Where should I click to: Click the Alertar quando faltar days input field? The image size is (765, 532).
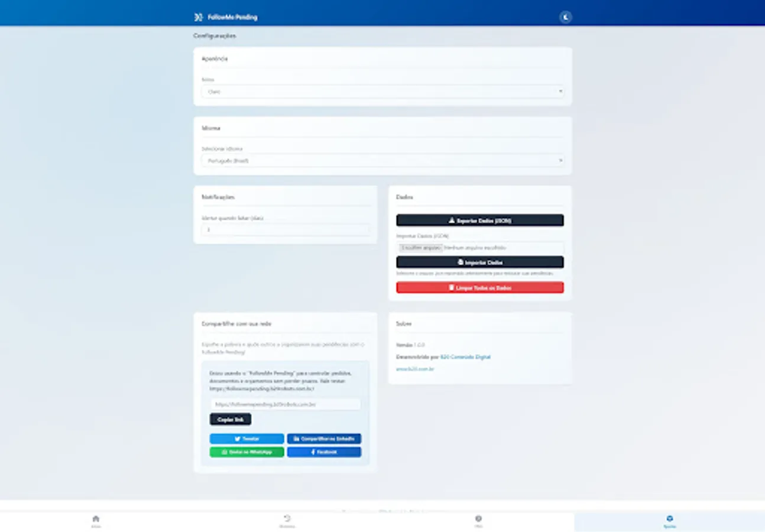pyautogui.click(x=286, y=229)
